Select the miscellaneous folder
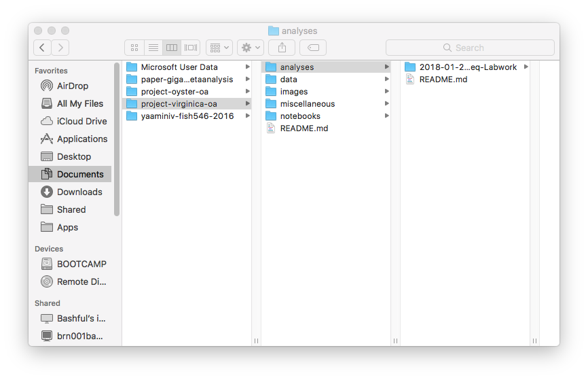 click(326, 104)
